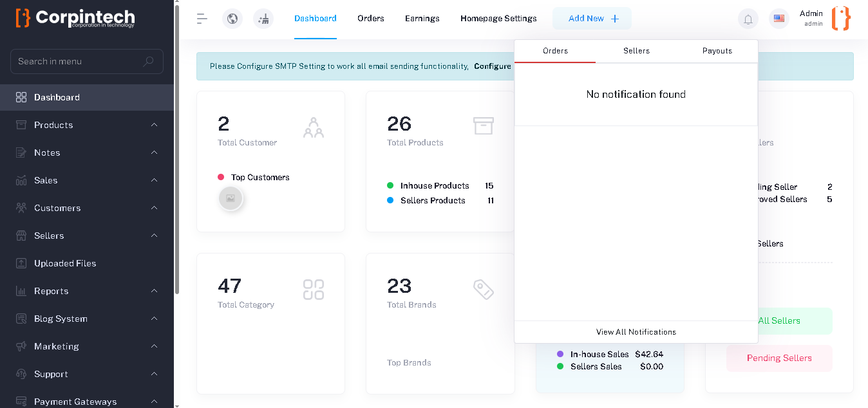Open the US flag language dropdown

[779, 19]
